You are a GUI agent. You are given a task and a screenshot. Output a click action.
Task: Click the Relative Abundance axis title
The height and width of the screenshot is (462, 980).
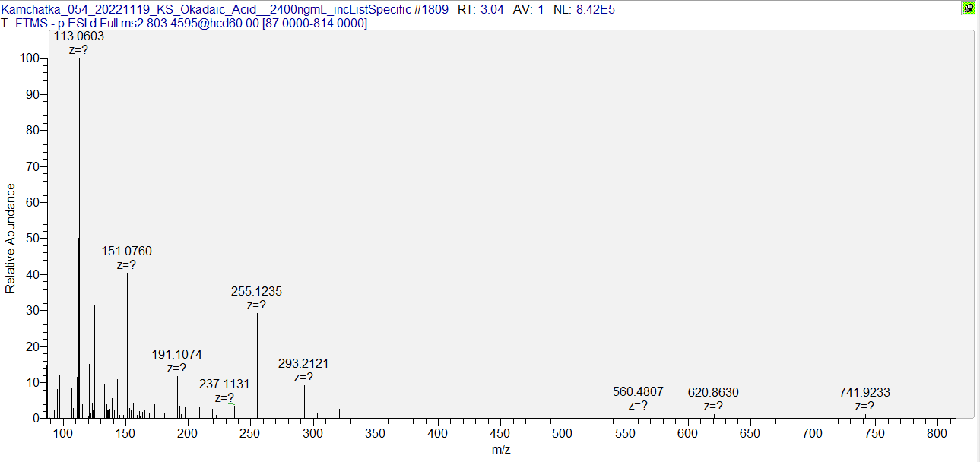[x=11, y=238]
